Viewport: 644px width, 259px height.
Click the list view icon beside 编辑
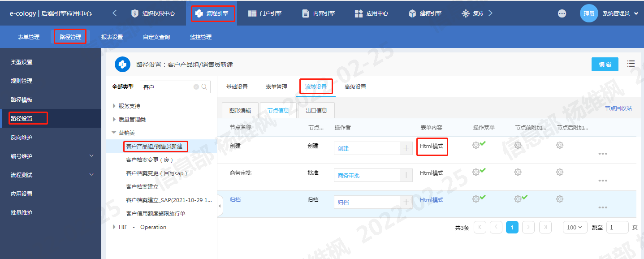tap(631, 64)
